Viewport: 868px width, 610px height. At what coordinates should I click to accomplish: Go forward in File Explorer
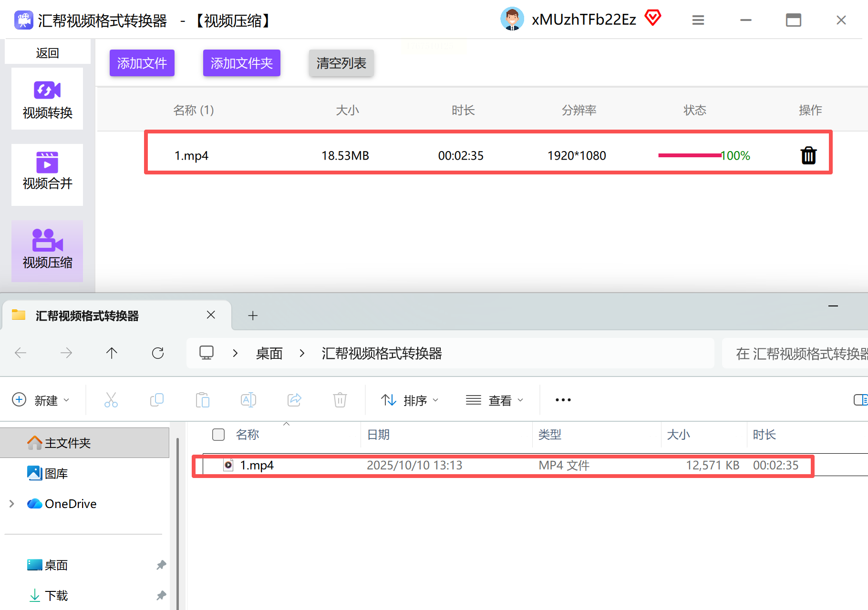(66, 353)
